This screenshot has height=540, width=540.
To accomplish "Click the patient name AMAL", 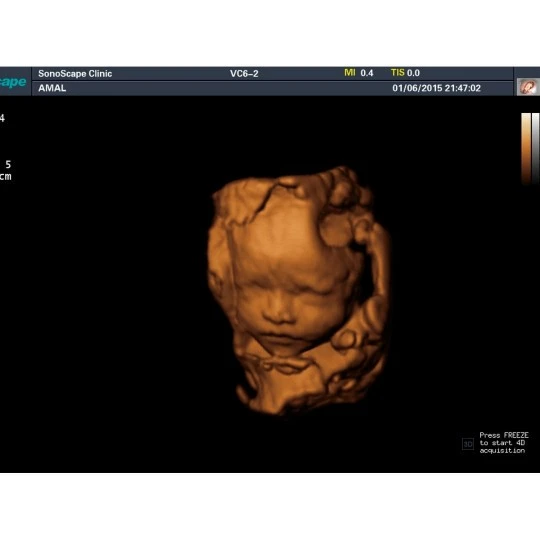I will point(52,88).
